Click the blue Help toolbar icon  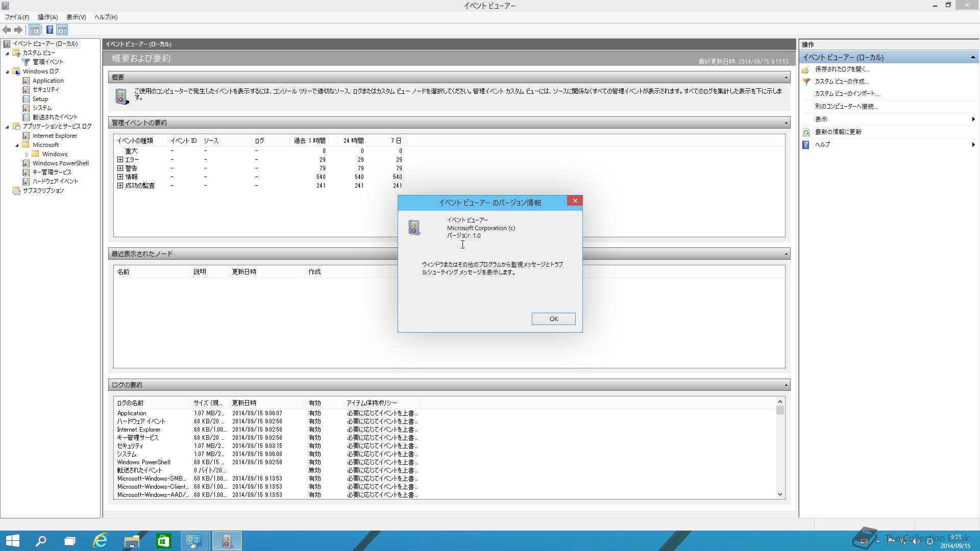pyautogui.click(x=50, y=30)
